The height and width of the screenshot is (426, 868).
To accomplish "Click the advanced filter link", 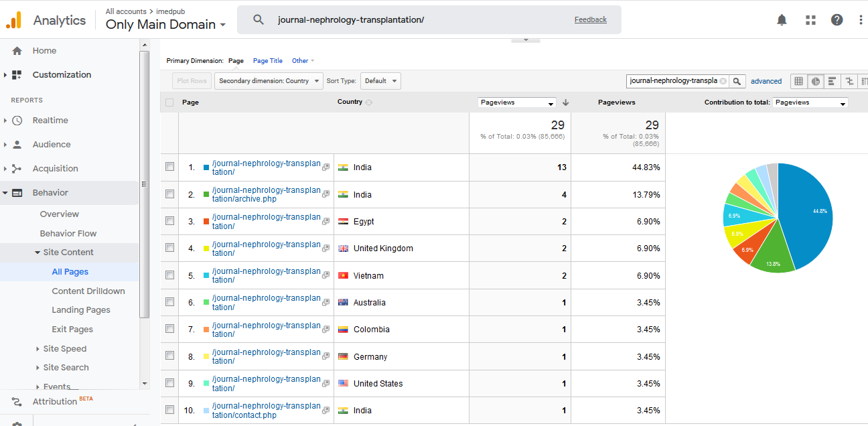I will 766,81.
